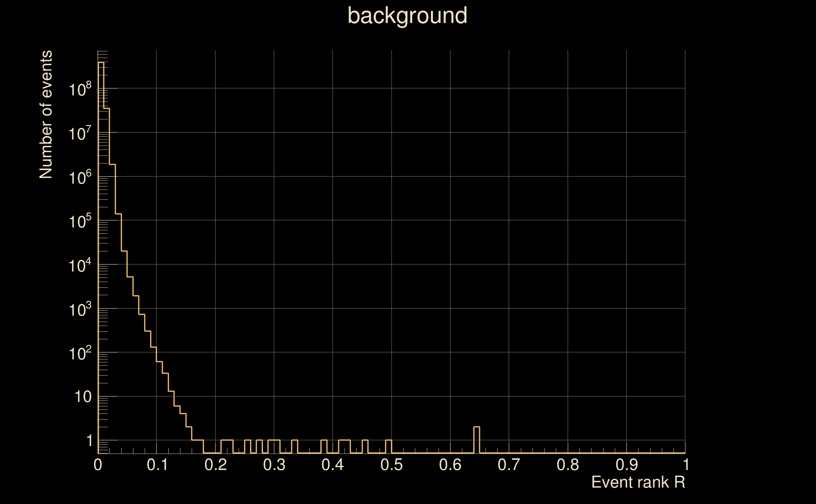The width and height of the screenshot is (816, 504).
Task: Click the x-axis tick label 0.3
Action: tap(274, 465)
